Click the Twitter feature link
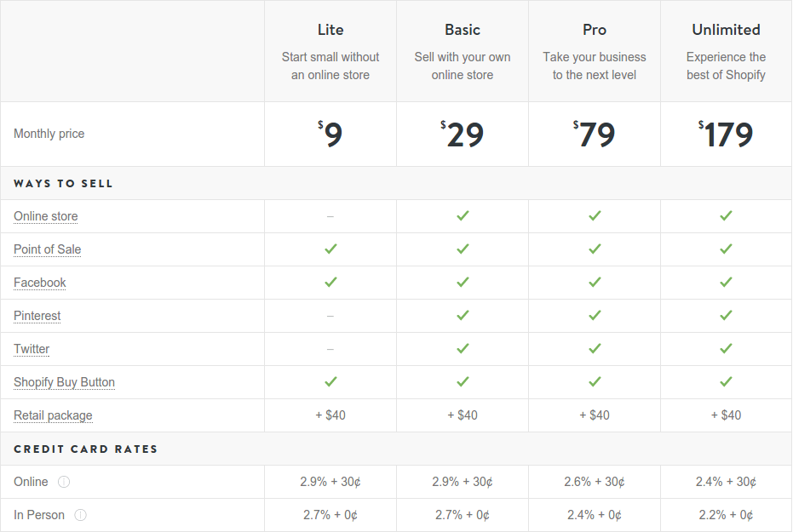 (32, 349)
